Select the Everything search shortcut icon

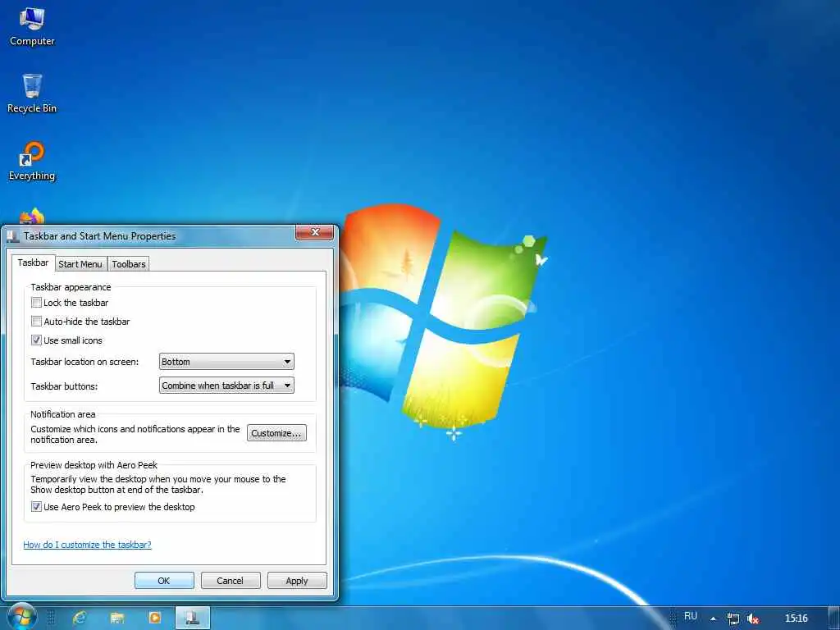[32, 161]
